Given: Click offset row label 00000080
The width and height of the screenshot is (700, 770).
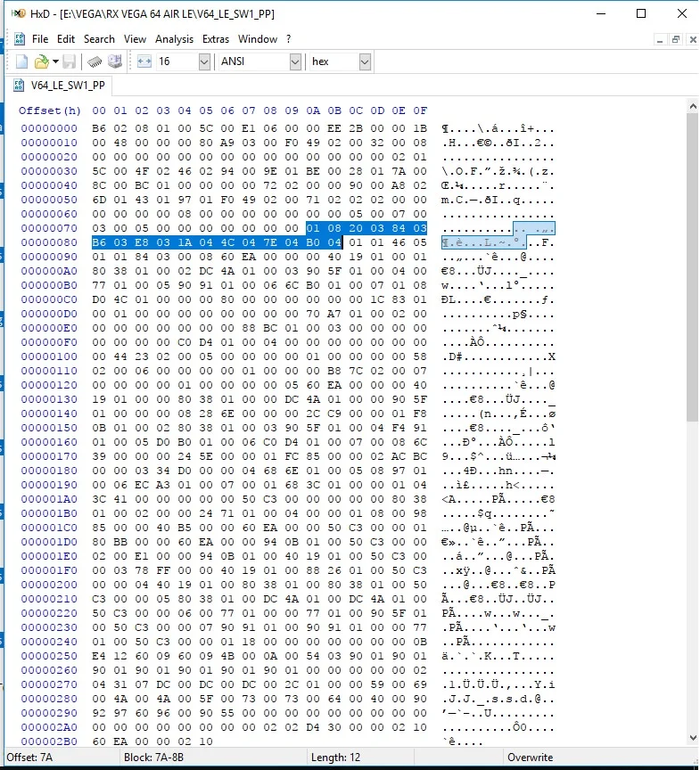Looking at the screenshot, I should pyautogui.click(x=49, y=242).
